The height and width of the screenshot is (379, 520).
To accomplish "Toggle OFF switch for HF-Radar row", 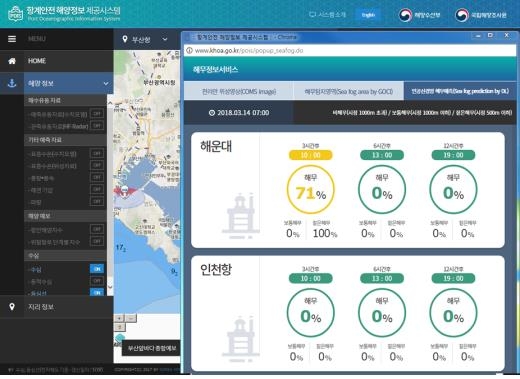I will (x=97, y=126).
